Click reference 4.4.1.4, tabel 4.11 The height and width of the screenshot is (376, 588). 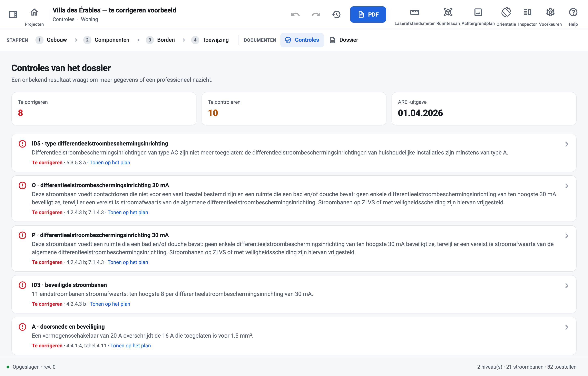click(86, 346)
